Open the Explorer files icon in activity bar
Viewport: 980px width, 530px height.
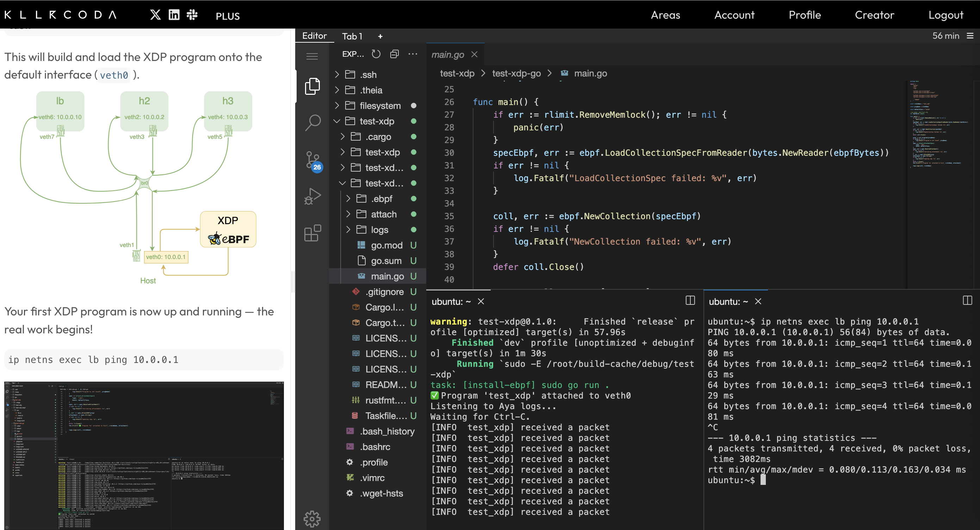(312, 86)
